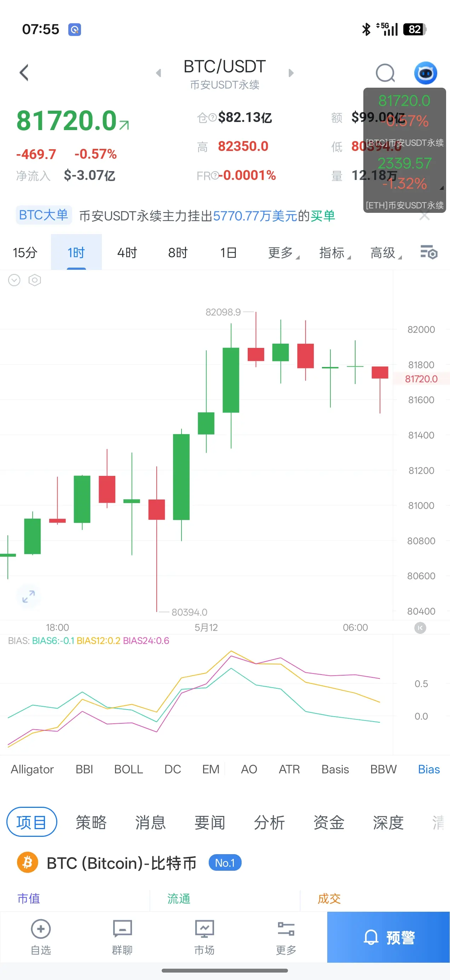Jump to latest candle K button

420,628
